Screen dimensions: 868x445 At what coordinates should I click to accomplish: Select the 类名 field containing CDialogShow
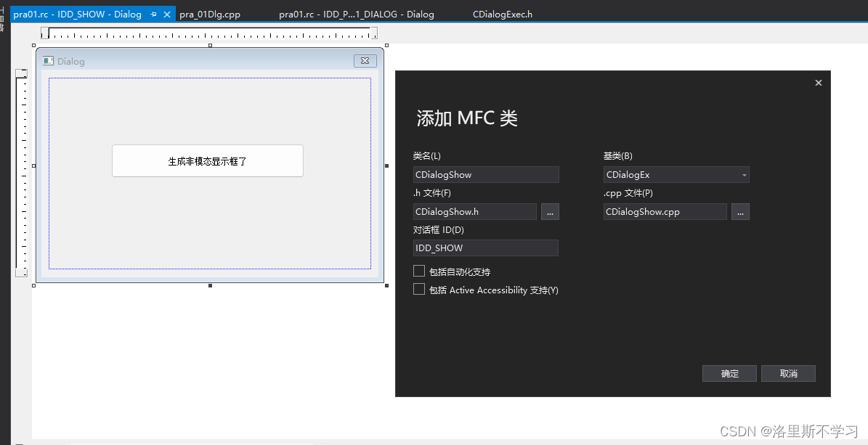click(486, 174)
